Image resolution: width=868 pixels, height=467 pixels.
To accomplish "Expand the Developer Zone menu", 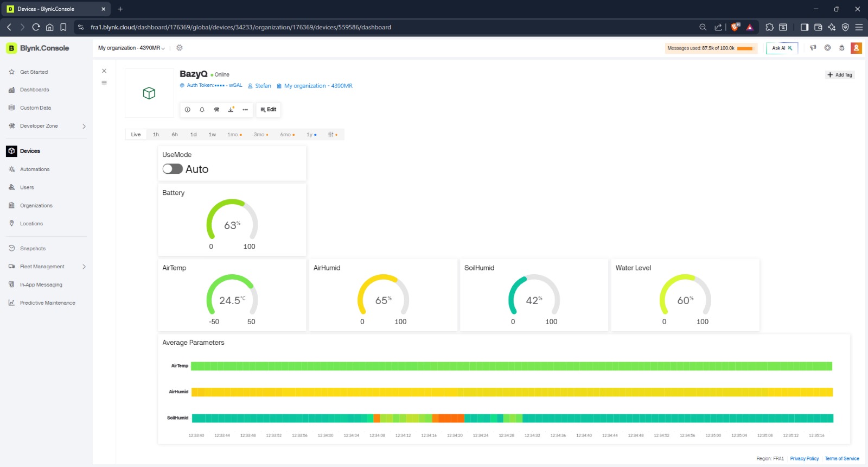I will click(47, 126).
